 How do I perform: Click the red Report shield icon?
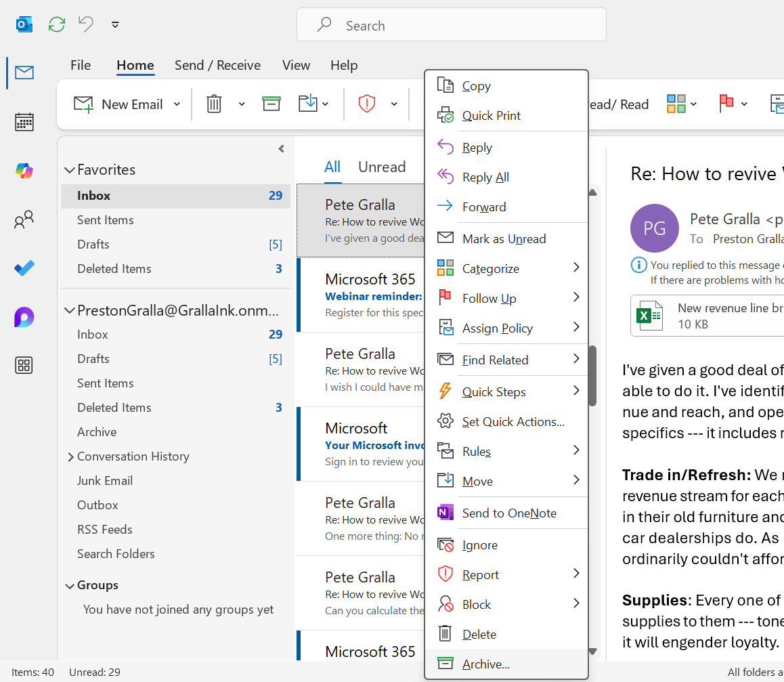tap(366, 104)
